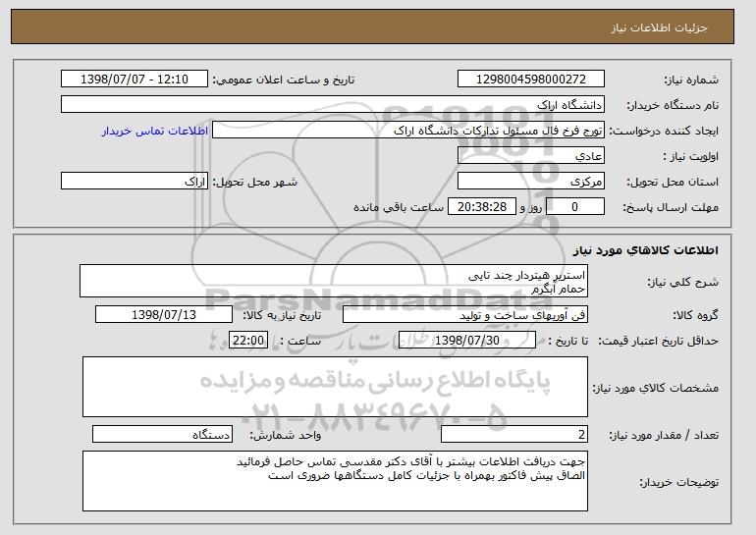Select the need date field 1398/07/13

pos(164,315)
